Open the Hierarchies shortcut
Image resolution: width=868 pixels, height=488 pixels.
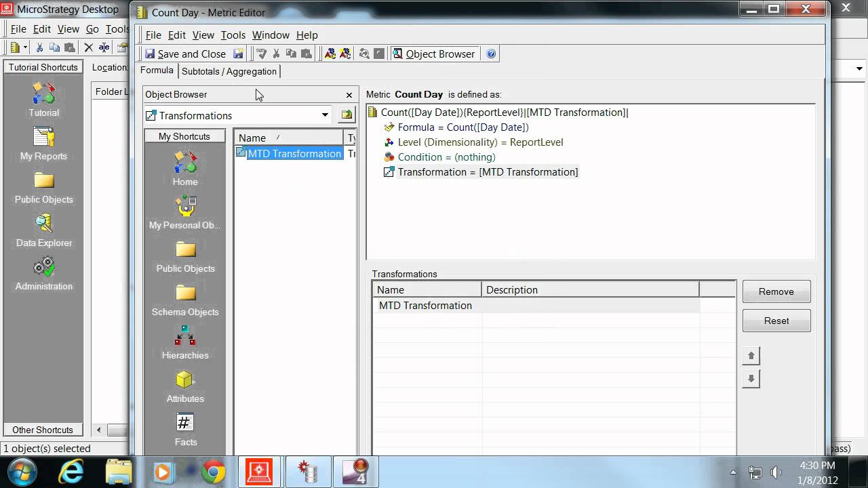pyautogui.click(x=185, y=343)
